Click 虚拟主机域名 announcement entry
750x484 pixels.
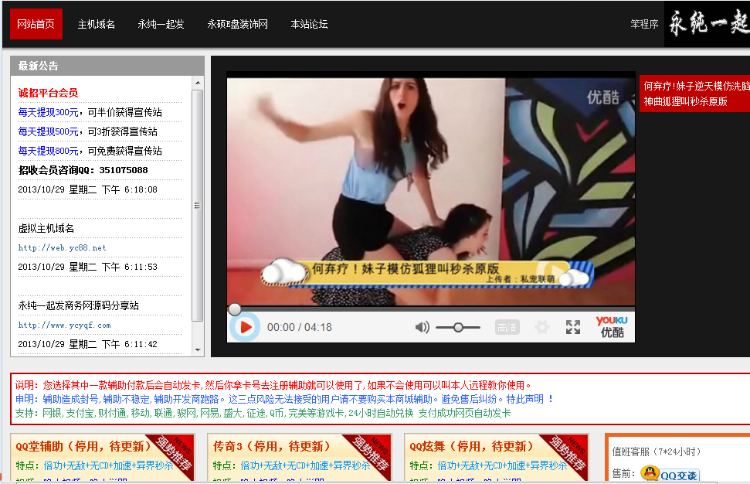(46, 229)
